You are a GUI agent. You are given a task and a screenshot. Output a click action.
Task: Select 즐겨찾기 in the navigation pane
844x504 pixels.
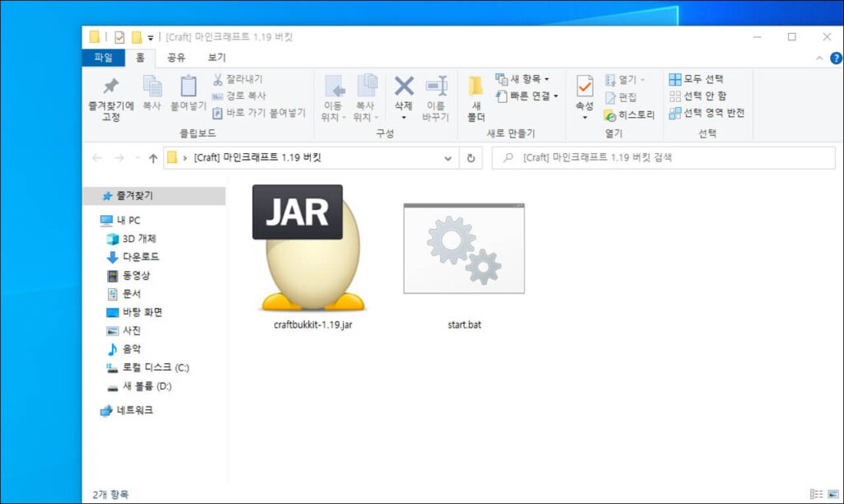(x=154, y=196)
